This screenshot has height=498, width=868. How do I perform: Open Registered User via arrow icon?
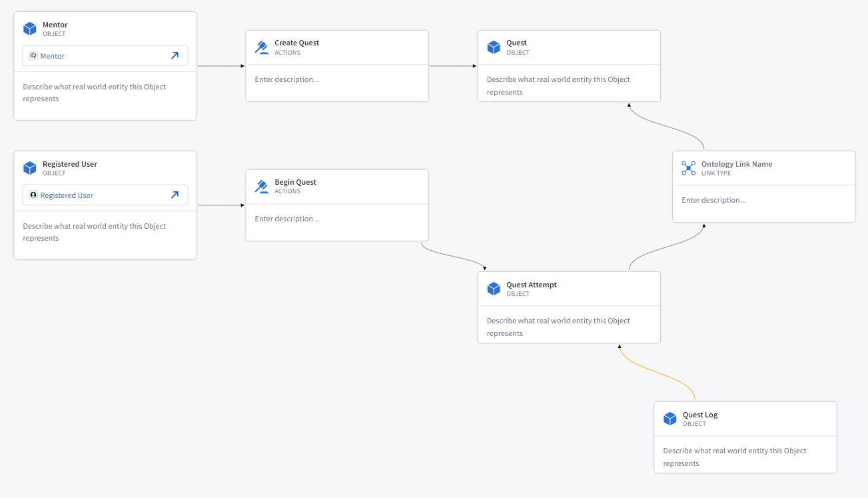point(175,195)
